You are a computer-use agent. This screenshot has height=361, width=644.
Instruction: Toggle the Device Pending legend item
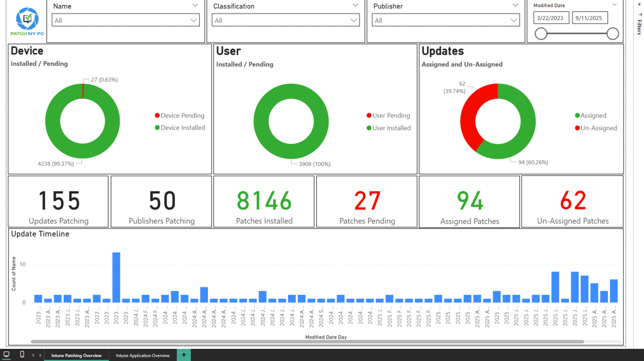click(x=179, y=115)
